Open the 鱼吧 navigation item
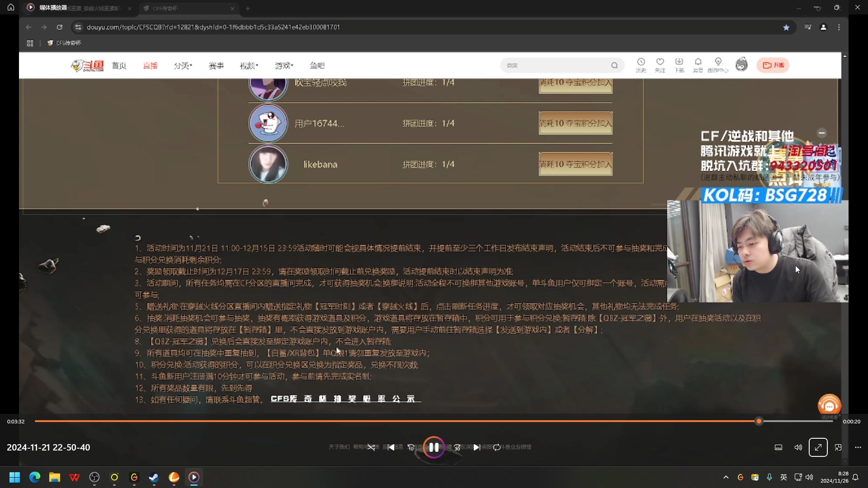The height and width of the screenshot is (488, 868). point(317,66)
